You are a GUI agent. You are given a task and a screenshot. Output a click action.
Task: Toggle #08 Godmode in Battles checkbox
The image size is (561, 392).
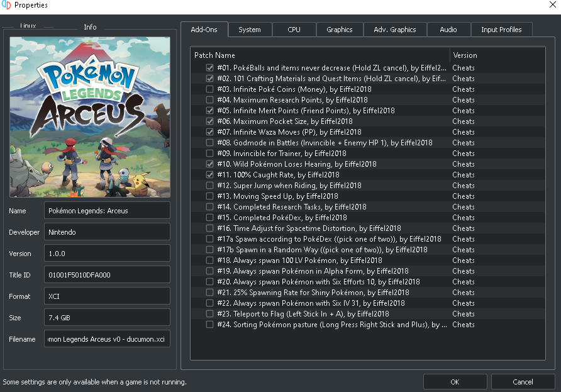pyautogui.click(x=209, y=142)
